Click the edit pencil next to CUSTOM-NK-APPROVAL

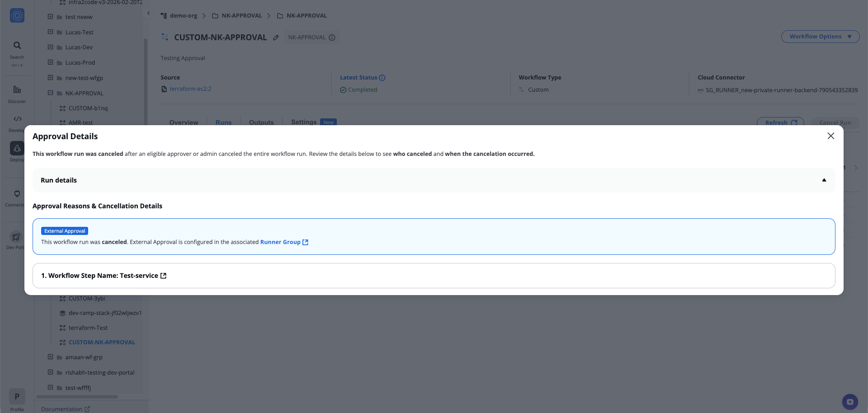276,38
